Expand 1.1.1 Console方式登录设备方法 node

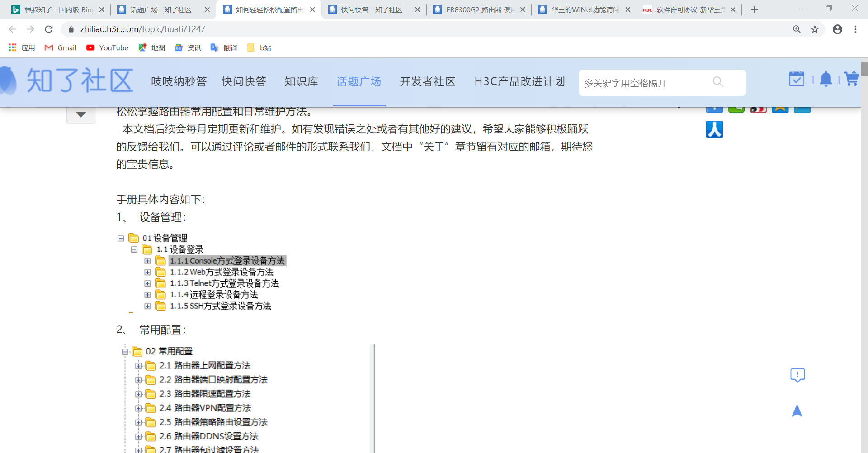[147, 261]
